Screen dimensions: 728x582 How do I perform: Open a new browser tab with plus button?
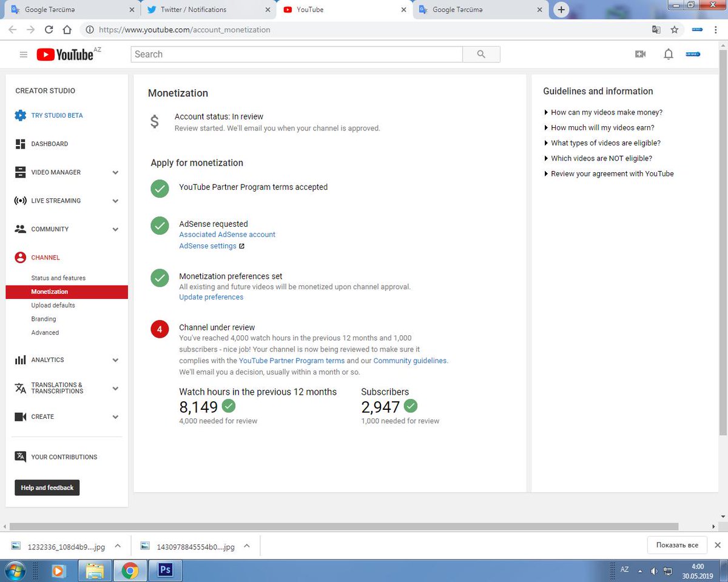click(x=562, y=10)
